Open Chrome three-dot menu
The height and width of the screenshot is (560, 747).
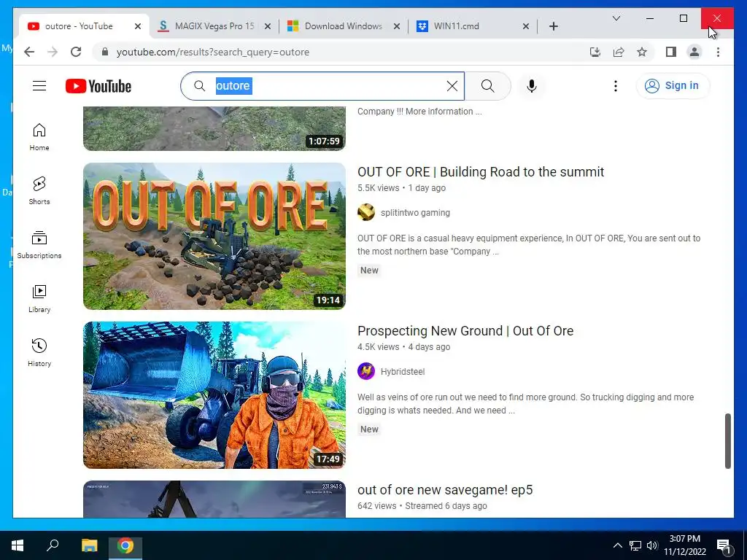pyautogui.click(x=718, y=52)
